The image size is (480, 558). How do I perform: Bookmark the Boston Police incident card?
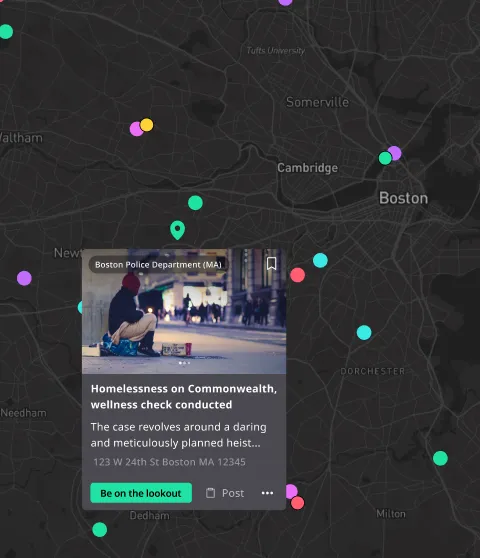(x=271, y=264)
